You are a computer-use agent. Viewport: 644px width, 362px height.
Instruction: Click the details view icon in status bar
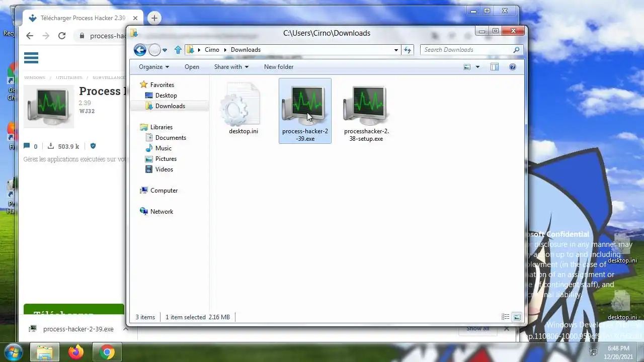[505, 317]
